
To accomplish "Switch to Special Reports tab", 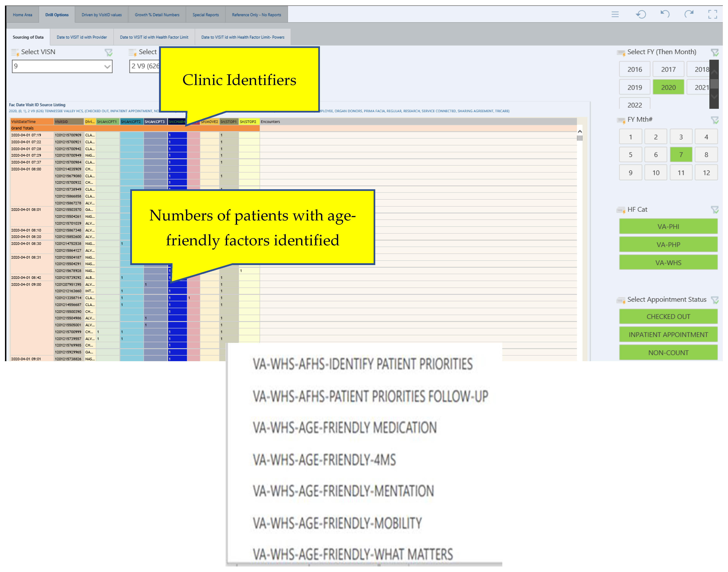I will coord(205,15).
